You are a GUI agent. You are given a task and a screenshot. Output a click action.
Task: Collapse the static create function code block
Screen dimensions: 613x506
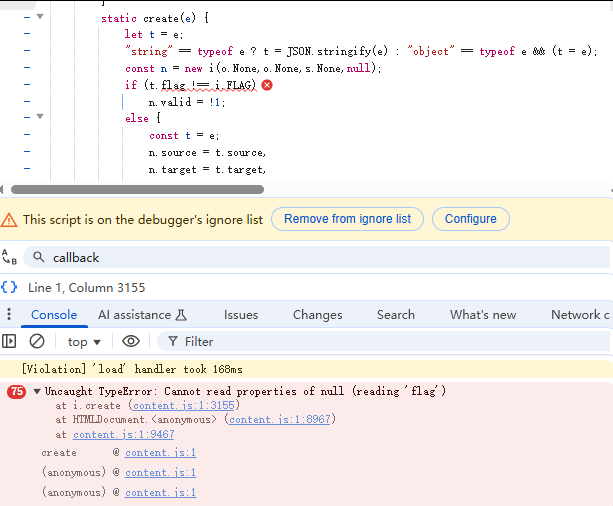point(39,18)
